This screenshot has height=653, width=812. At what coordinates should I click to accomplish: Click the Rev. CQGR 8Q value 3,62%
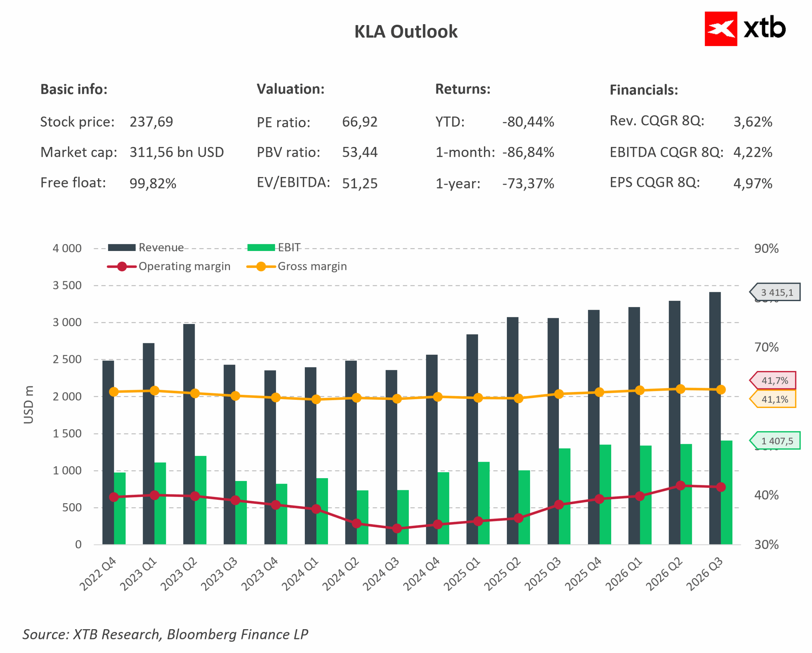tap(753, 122)
